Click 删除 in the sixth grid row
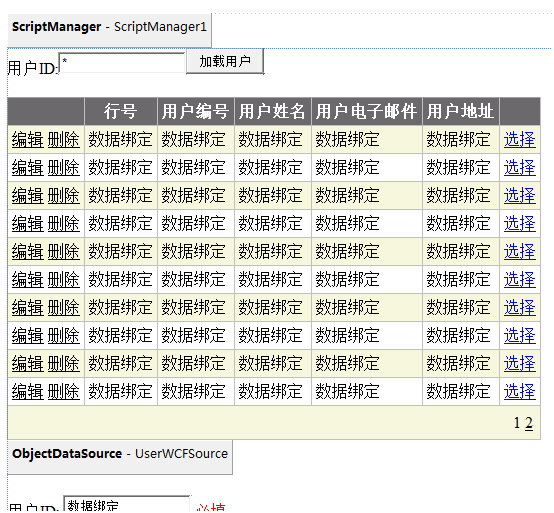This screenshot has width=554, height=513. (x=64, y=279)
